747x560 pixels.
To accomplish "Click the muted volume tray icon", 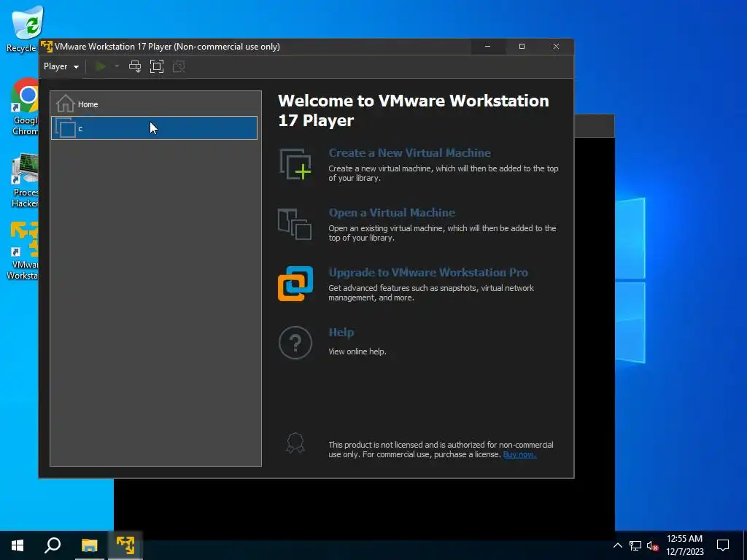I will tap(652, 545).
